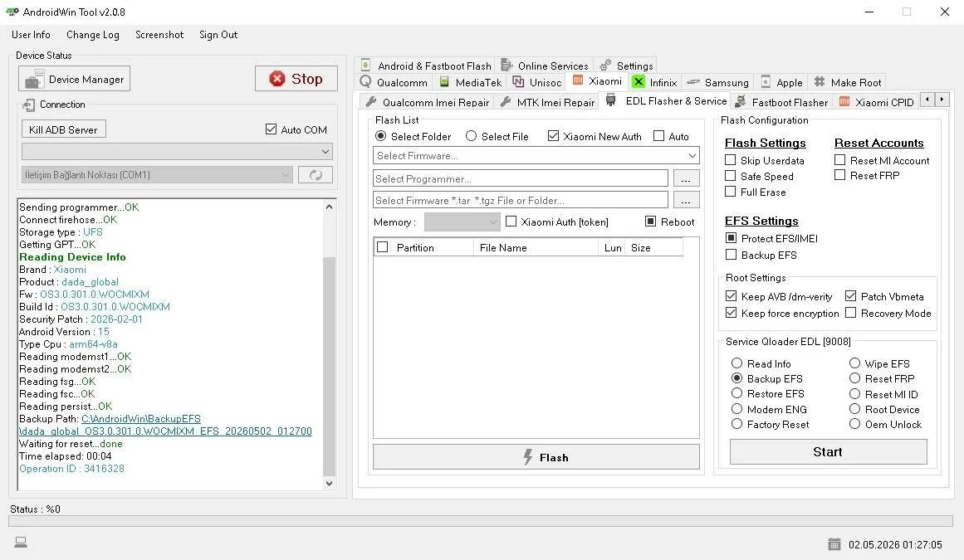
Task: Refresh the COM port list
Action: pos(316,175)
